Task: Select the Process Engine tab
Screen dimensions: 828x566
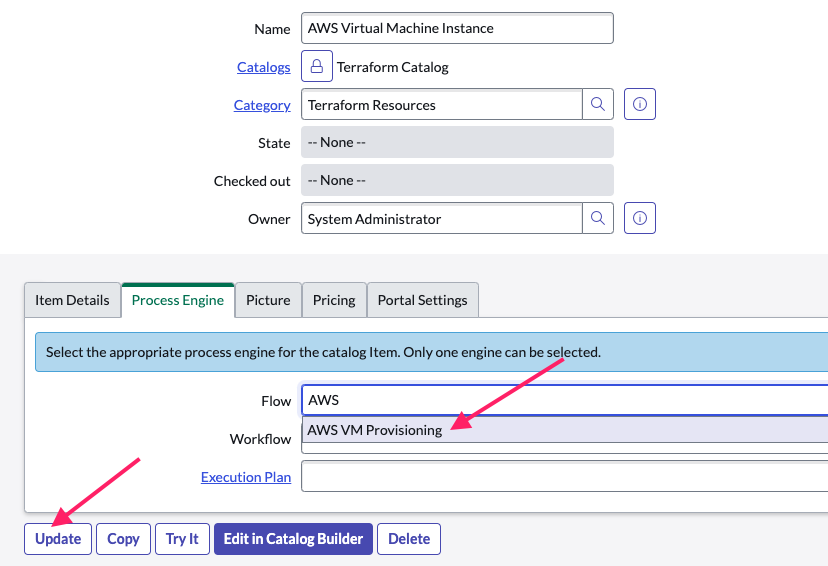Action: [178, 300]
